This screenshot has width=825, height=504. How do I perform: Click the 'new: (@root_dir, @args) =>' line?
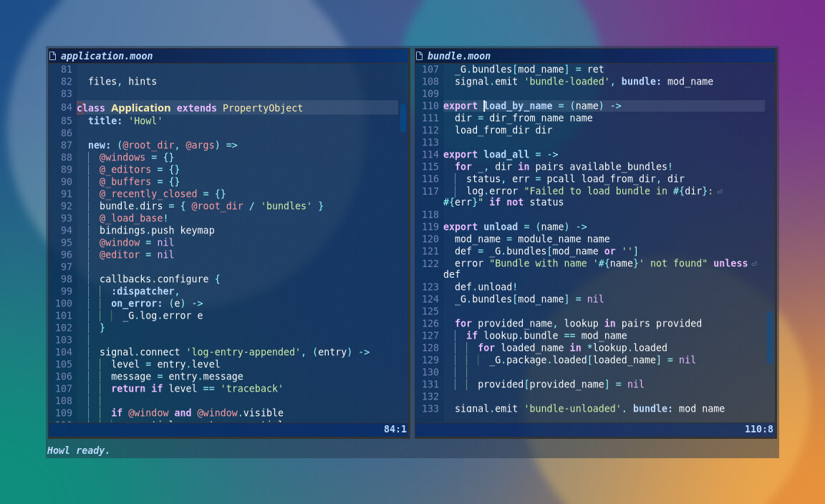click(163, 145)
